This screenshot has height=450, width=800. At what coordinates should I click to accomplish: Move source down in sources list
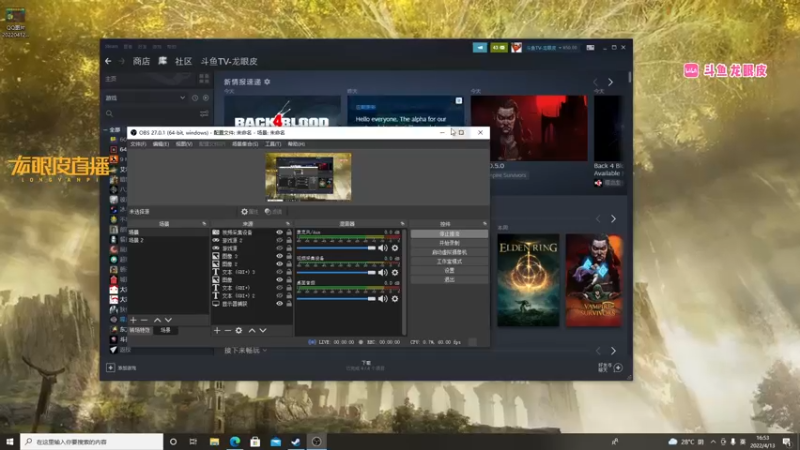click(x=263, y=331)
